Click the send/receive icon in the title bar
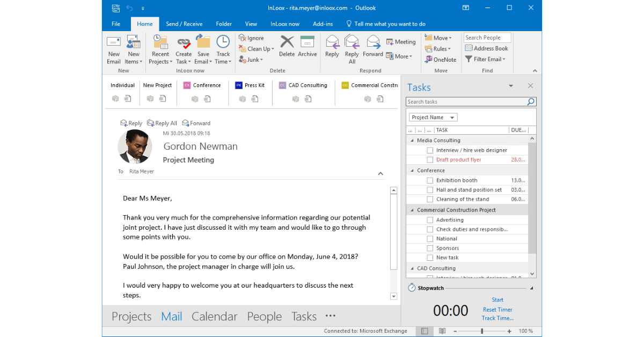This screenshot has width=644, height=337. (115, 8)
